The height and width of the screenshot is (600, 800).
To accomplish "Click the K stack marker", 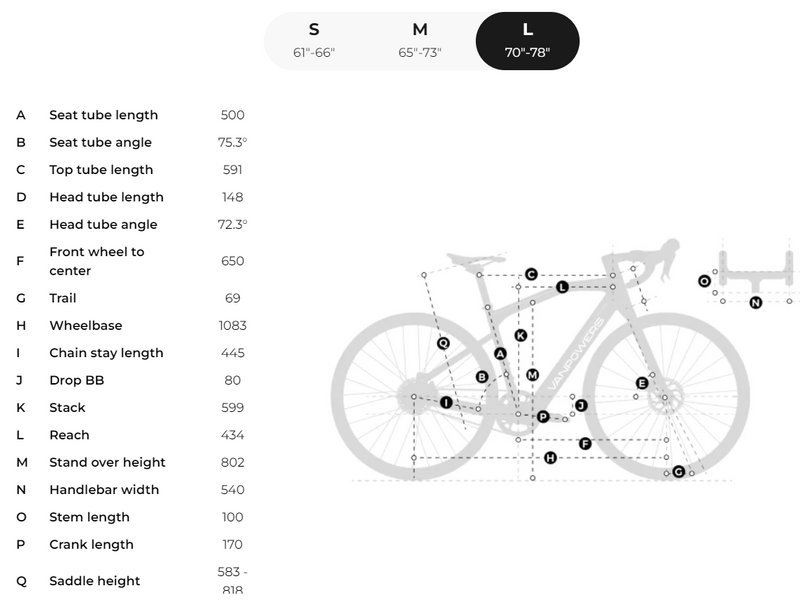I will pos(520,335).
